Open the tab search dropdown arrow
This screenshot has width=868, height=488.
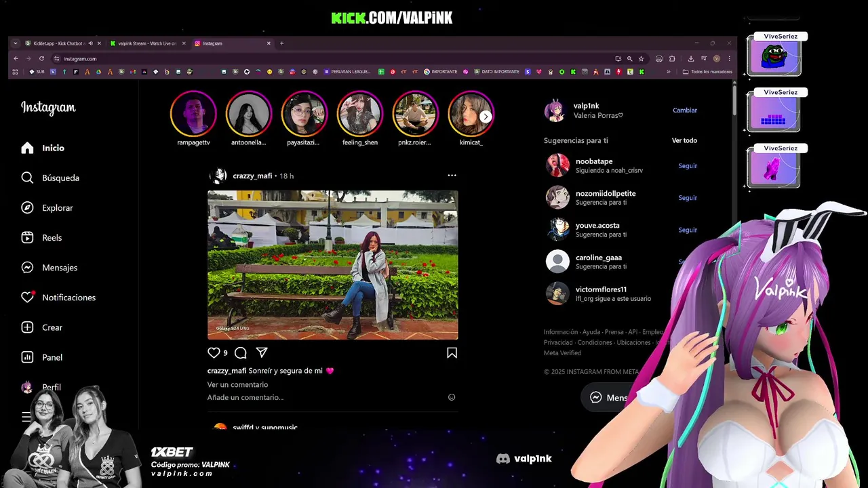pyautogui.click(x=15, y=43)
